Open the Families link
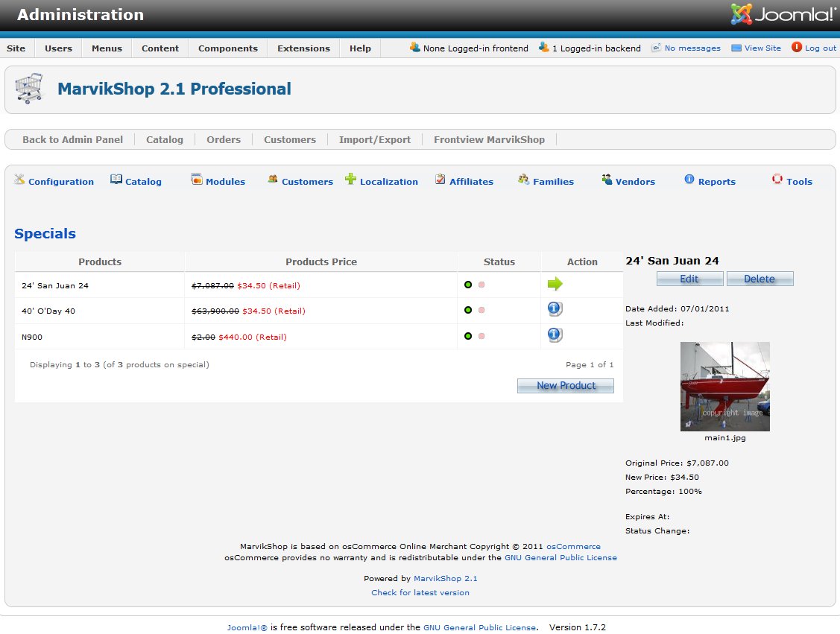The image size is (840, 634). tap(553, 182)
